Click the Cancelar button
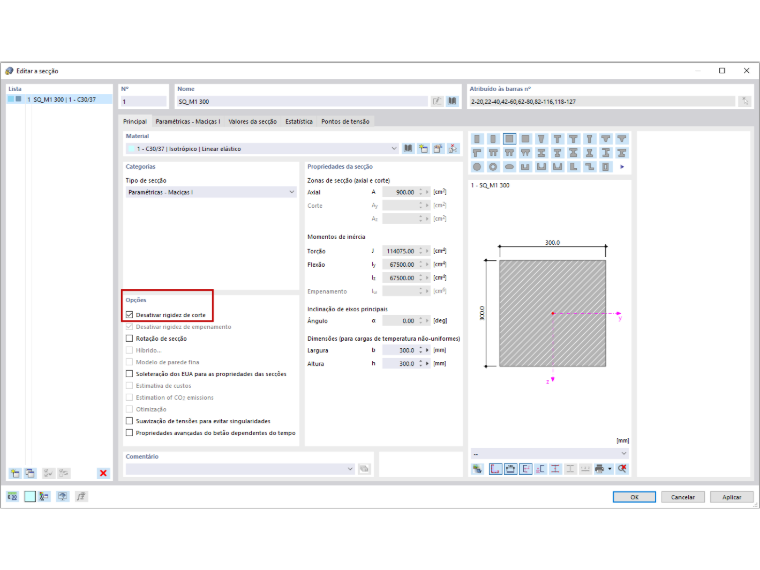760x570 pixels. 682,497
